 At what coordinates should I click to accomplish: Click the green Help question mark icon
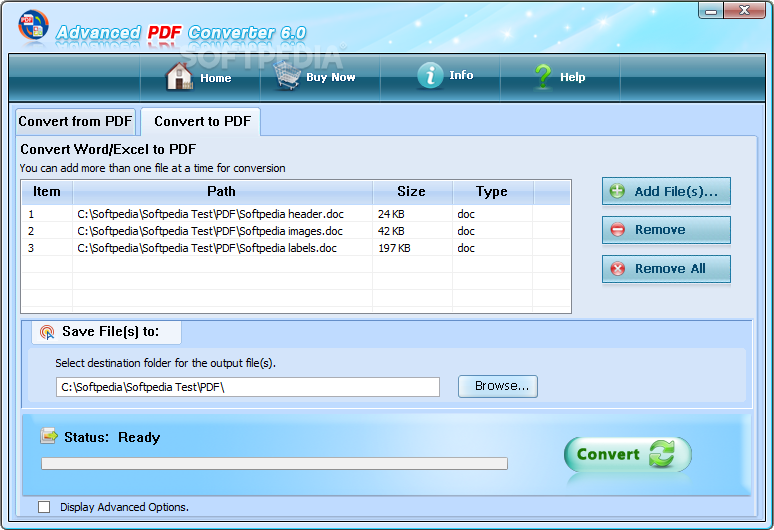pos(543,76)
